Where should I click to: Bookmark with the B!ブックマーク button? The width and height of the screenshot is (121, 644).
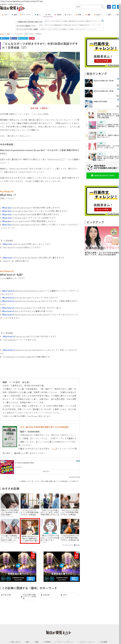(23, 38)
